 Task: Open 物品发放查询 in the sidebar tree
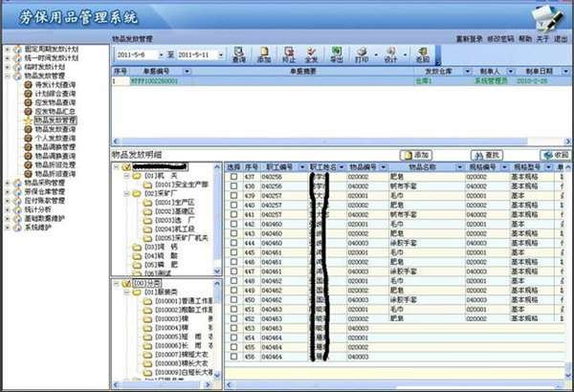55,129
